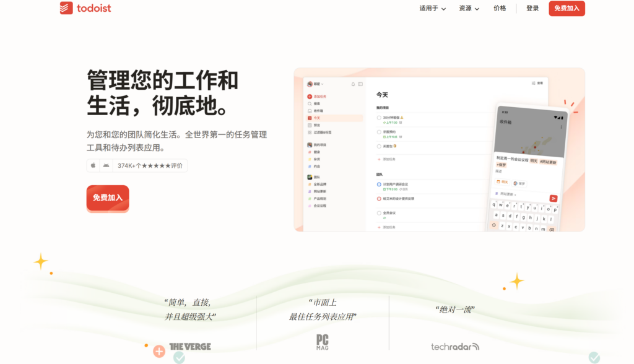Check off the 30分钟瑜伽 task
This screenshot has width=634, height=364.
pyautogui.click(x=378, y=118)
